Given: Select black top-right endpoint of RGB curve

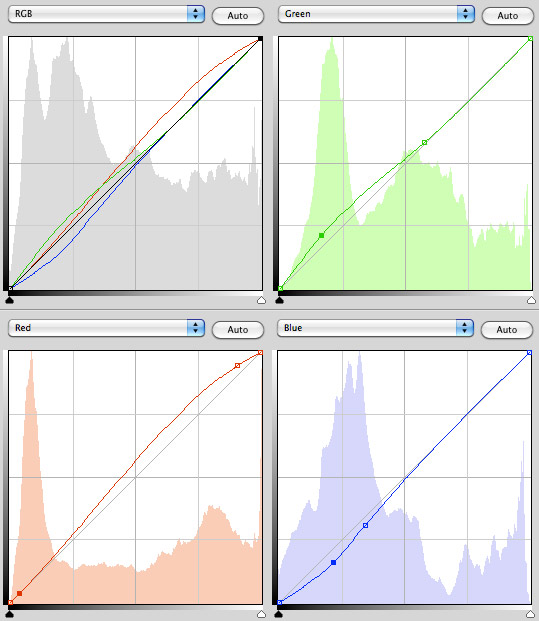Looking at the screenshot, I should point(260,39).
